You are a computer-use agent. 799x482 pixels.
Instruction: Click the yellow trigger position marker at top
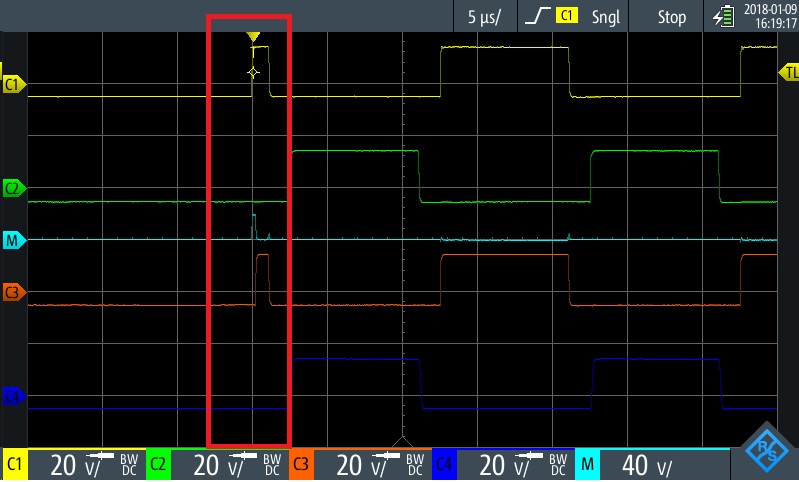point(253,37)
